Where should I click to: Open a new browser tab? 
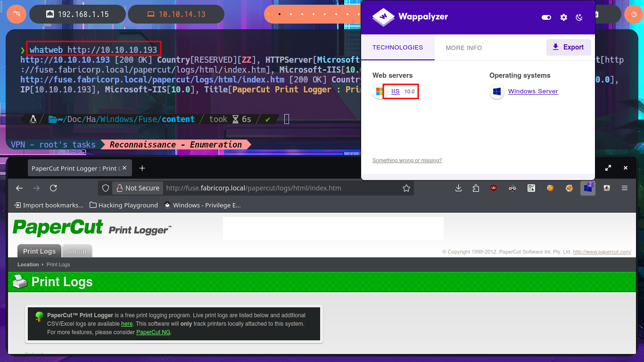point(142,168)
